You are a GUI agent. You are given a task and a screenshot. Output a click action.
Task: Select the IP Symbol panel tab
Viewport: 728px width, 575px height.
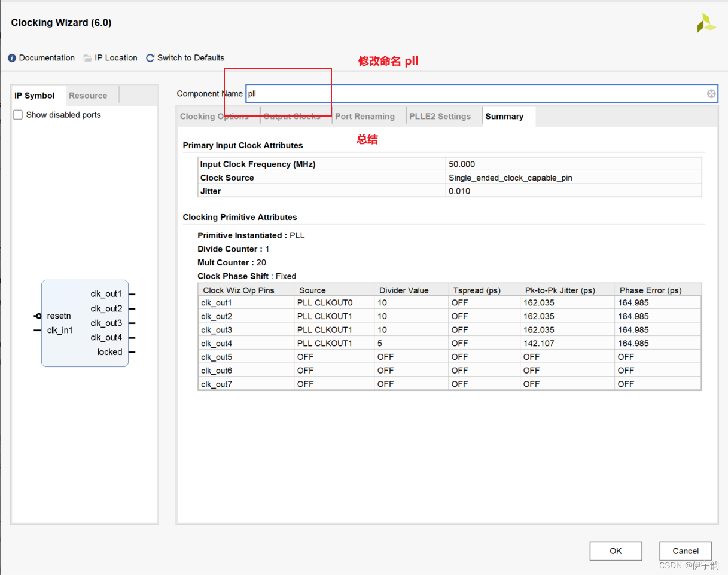pos(35,96)
